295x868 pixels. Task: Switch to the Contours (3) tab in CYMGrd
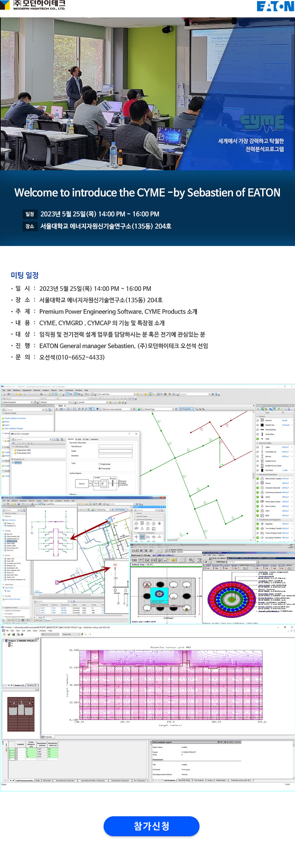pos(31,685)
